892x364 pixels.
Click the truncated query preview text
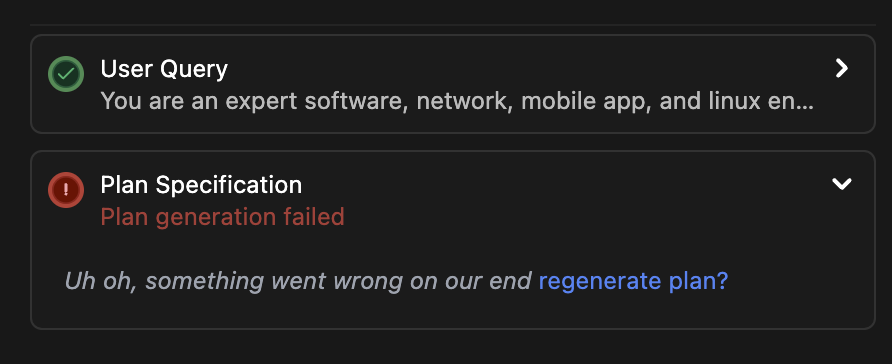pyautogui.click(x=457, y=101)
